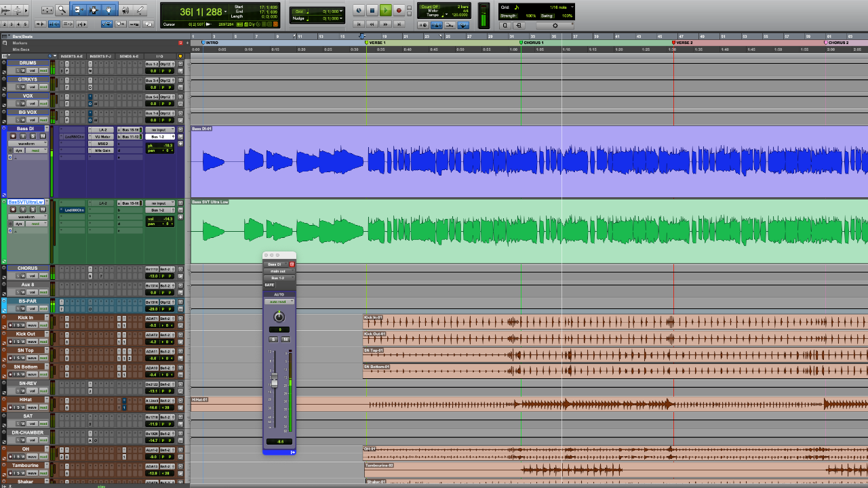This screenshot has height=488, width=868.
Task: Click the Fast Forward transport button
Action: (x=385, y=24)
